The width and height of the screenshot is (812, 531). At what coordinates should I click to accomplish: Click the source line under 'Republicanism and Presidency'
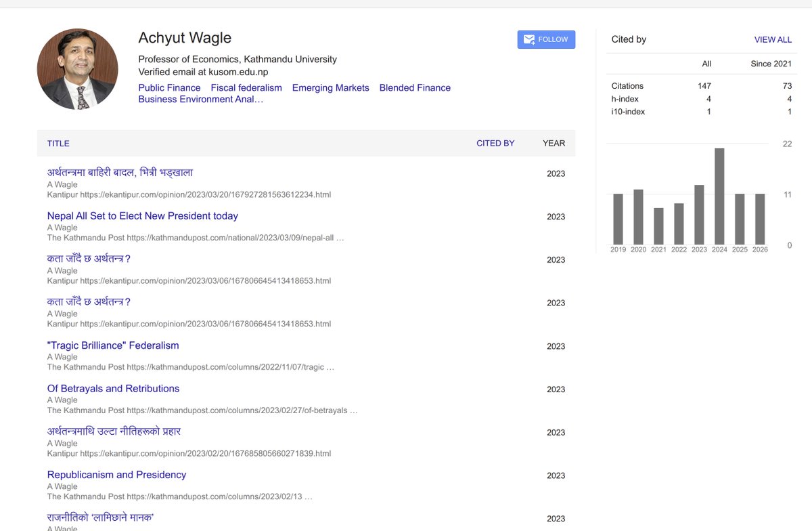(x=179, y=496)
